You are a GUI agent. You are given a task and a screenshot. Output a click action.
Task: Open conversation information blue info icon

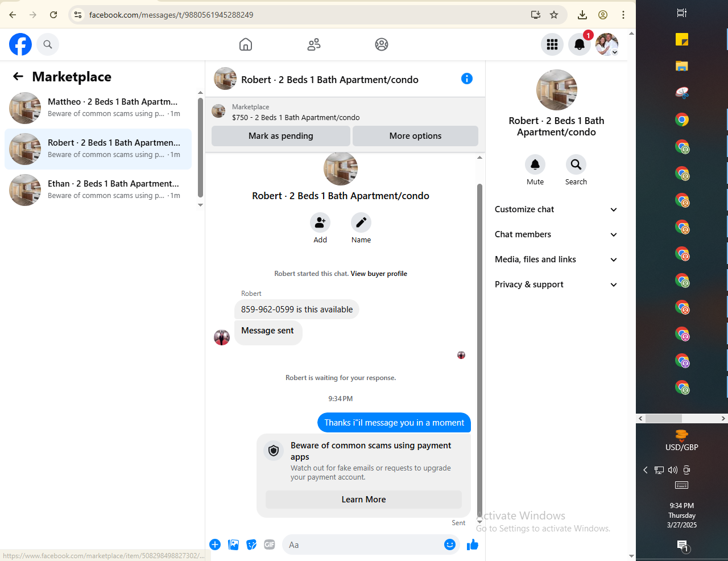coord(467,79)
